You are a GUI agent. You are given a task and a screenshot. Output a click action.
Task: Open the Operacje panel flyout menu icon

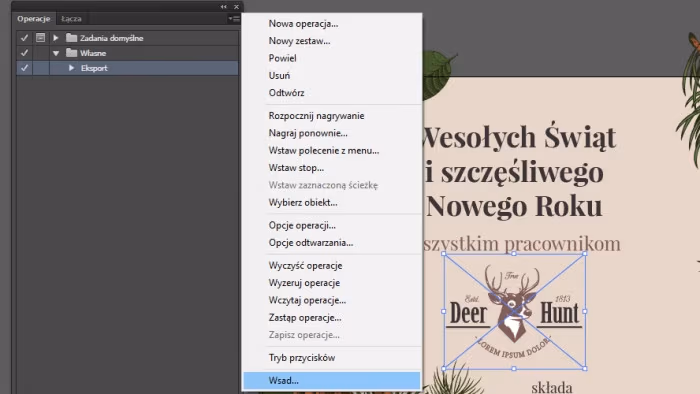tap(234, 19)
